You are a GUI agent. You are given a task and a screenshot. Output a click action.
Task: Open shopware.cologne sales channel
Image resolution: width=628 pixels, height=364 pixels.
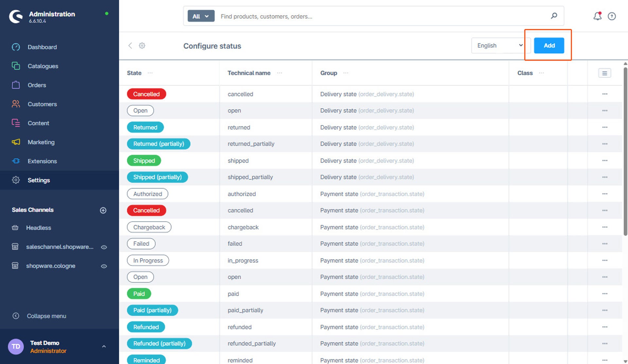(x=51, y=266)
